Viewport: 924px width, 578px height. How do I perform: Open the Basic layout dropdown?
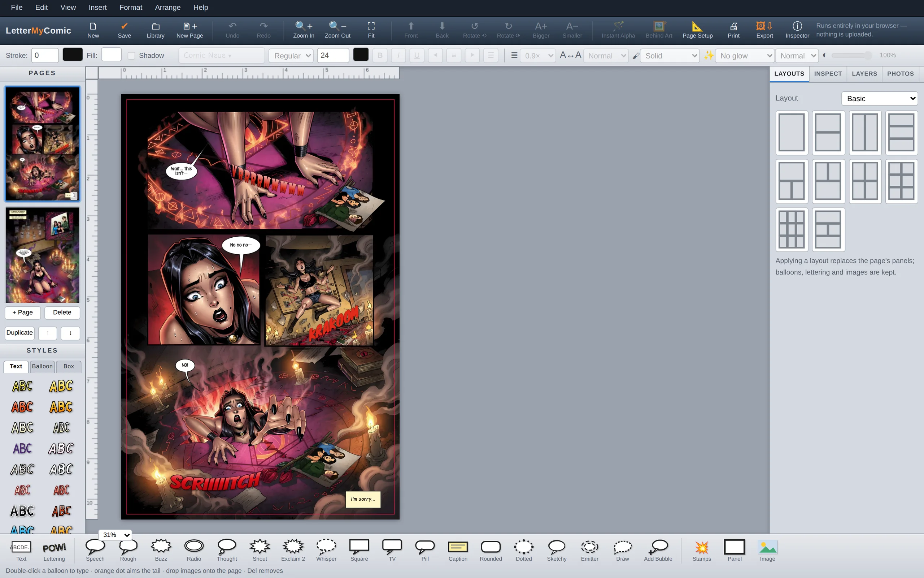tap(879, 99)
